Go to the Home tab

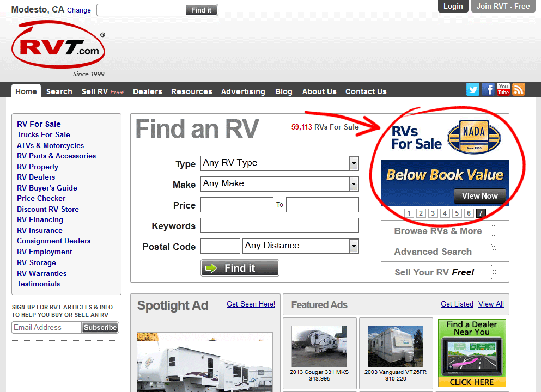tap(26, 91)
